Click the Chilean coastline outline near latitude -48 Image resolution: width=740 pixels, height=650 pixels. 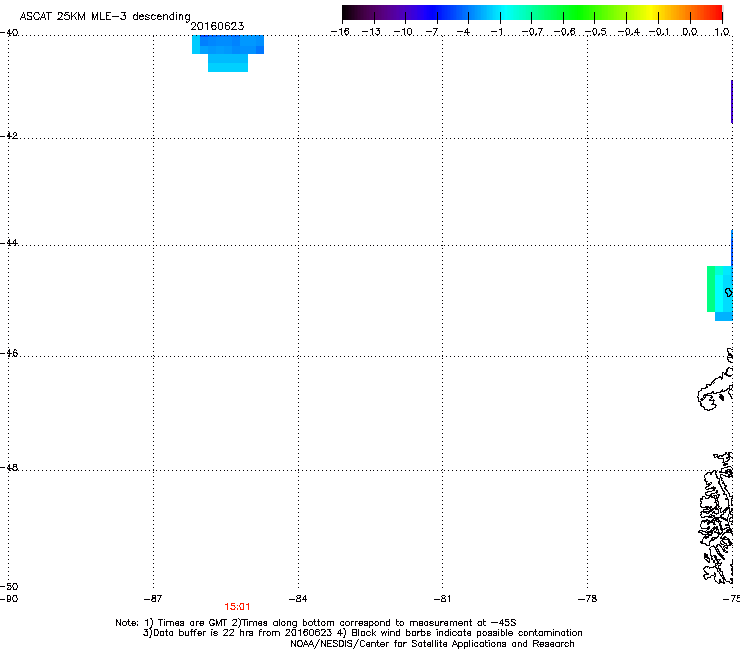[x=717, y=517]
